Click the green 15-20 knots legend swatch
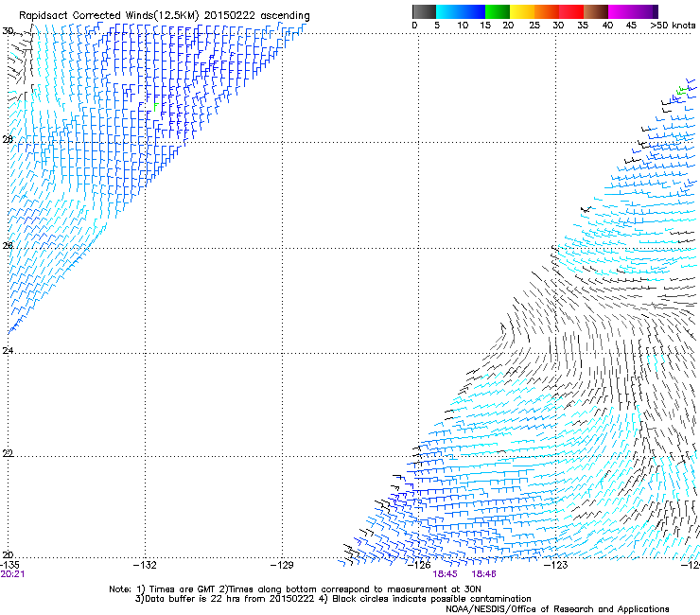This screenshot has height=615, width=700. [498, 11]
